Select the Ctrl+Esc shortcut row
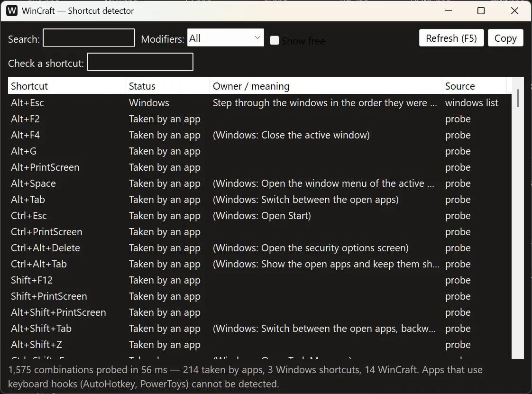 click(x=259, y=216)
